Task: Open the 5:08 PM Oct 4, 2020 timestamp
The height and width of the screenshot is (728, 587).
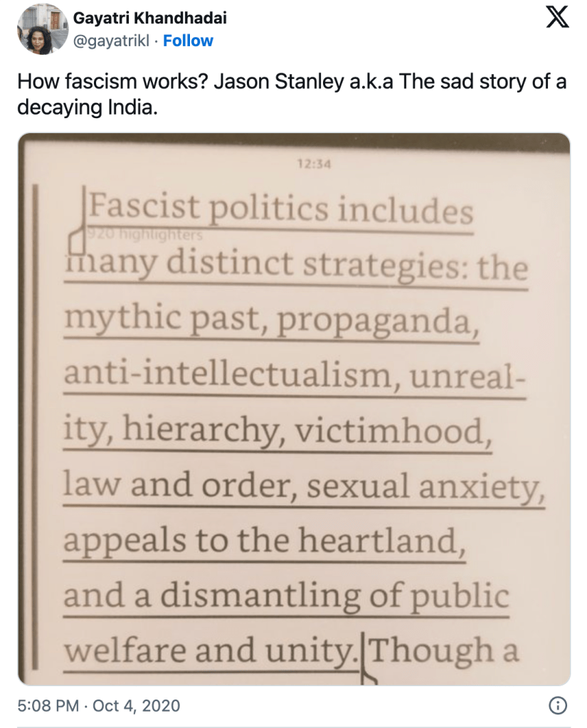Action: (99, 705)
